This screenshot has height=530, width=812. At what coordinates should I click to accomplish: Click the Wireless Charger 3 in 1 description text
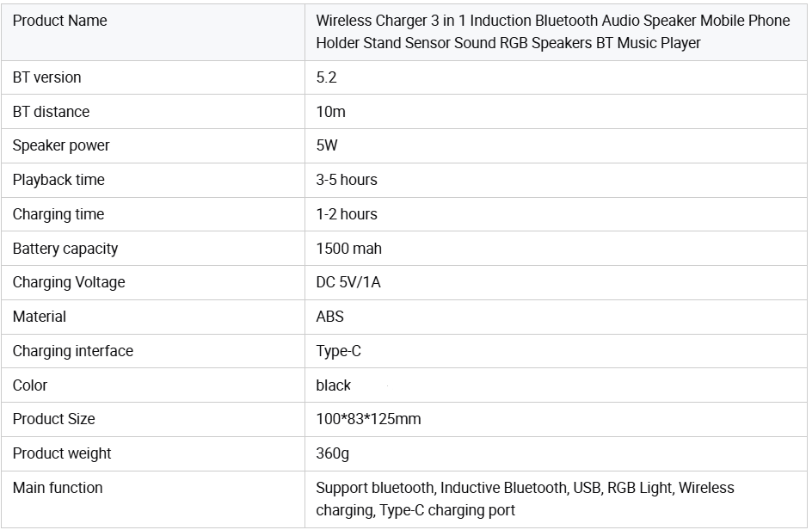552,32
